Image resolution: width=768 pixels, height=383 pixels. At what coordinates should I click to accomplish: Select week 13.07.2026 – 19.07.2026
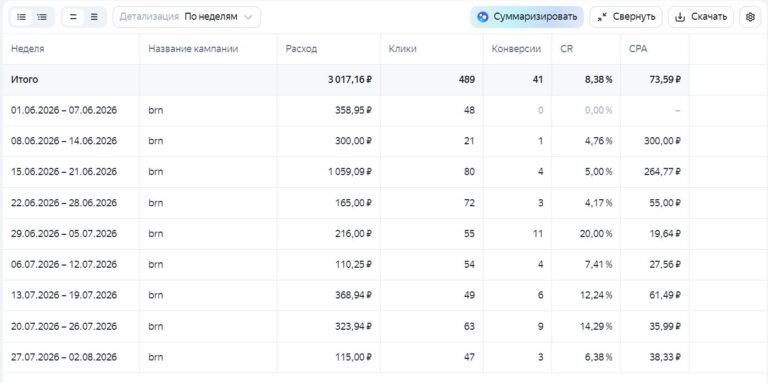pos(64,295)
